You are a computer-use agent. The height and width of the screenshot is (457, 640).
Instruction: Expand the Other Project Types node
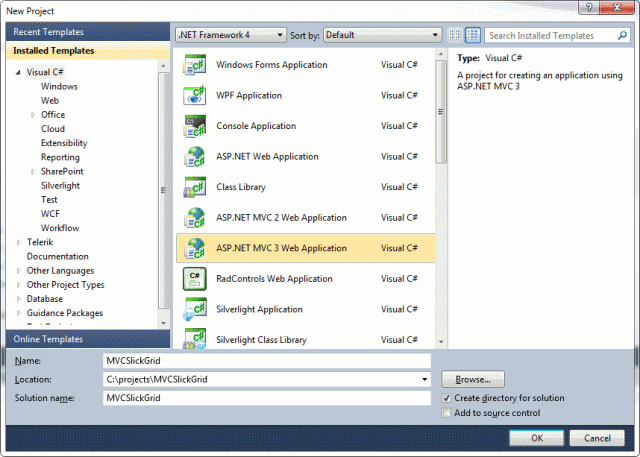[19, 285]
